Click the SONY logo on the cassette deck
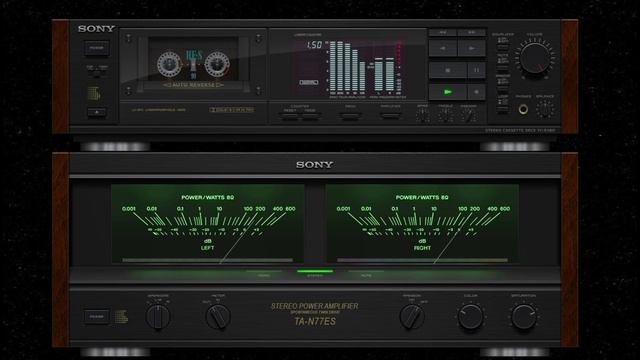Screen dimensions: 640x360 [96, 29]
